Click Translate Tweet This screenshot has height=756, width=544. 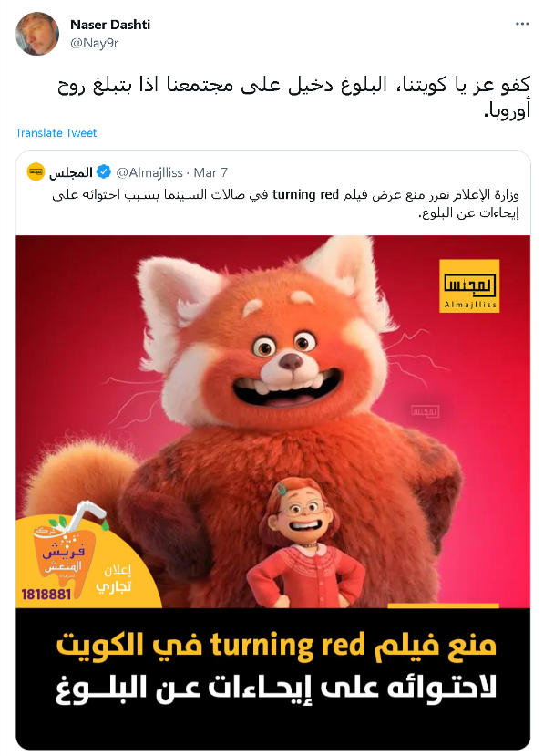pos(56,133)
